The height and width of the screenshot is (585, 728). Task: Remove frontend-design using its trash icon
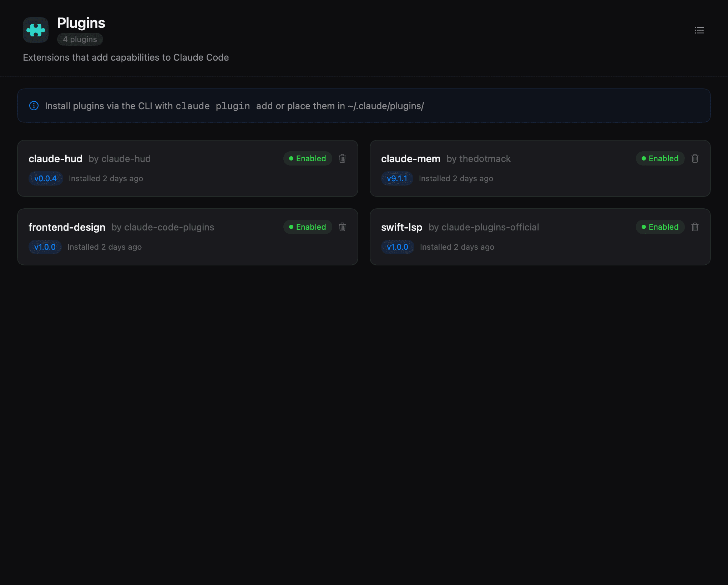(342, 227)
